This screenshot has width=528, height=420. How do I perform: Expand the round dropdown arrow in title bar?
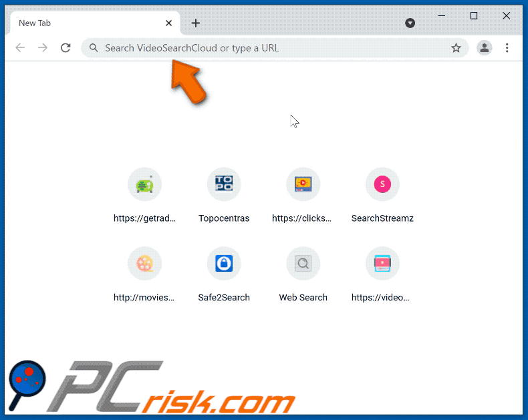coord(410,23)
